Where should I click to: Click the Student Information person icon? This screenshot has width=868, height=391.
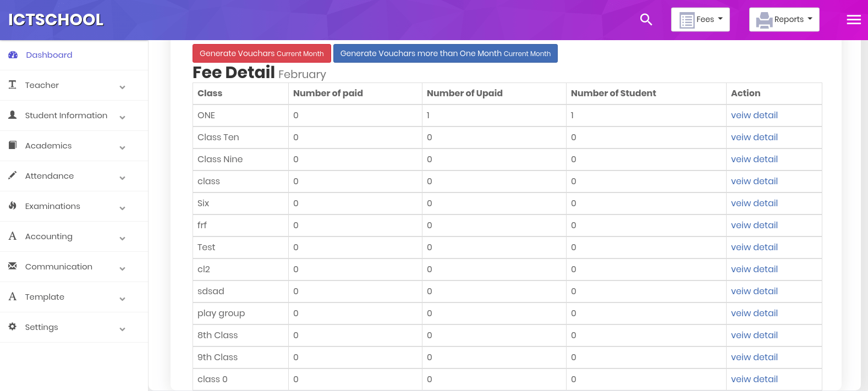[x=13, y=115]
